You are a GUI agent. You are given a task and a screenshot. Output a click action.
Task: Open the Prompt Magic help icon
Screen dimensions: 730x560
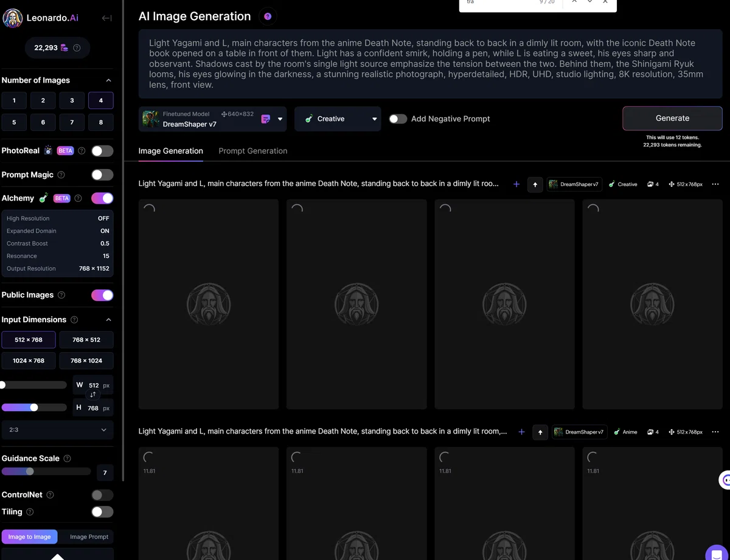tap(61, 175)
